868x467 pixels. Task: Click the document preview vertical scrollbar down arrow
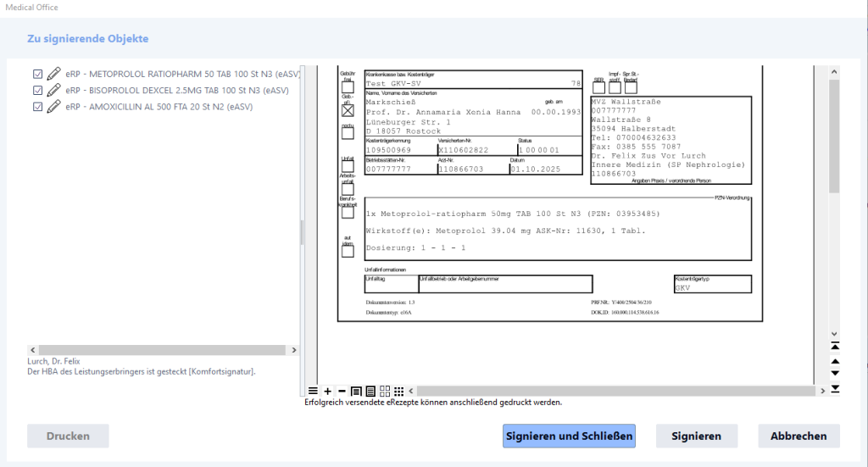coord(834,333)
